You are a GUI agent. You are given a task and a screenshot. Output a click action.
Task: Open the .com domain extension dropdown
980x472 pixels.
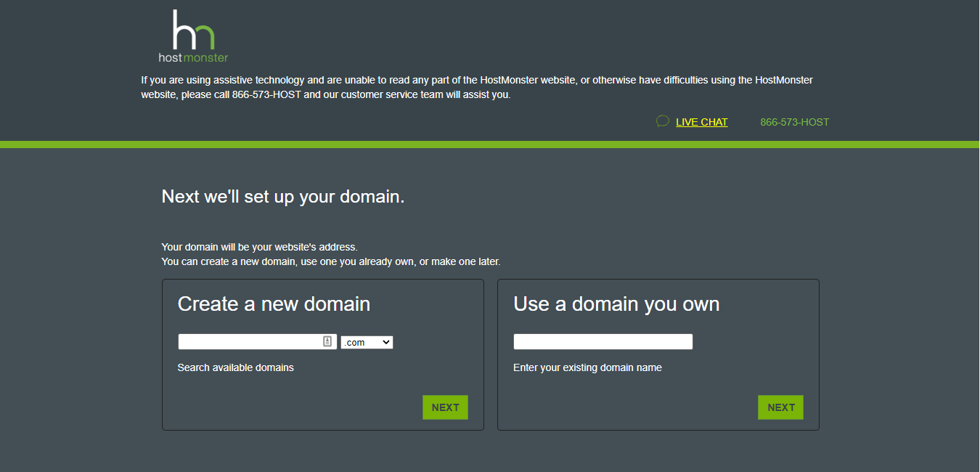pyautogui.click(x=367, y=342)
